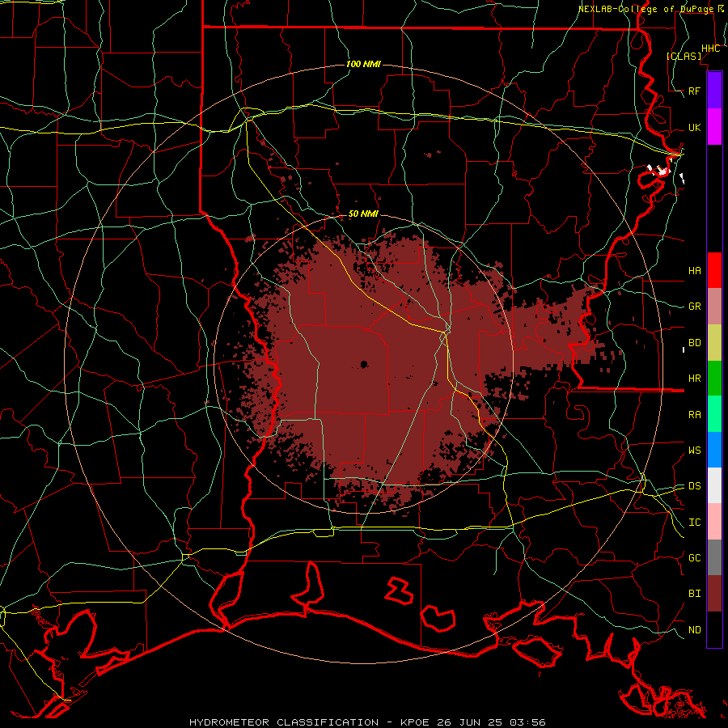Click the WS legend label
728x728 pixels.
point(695,450)
